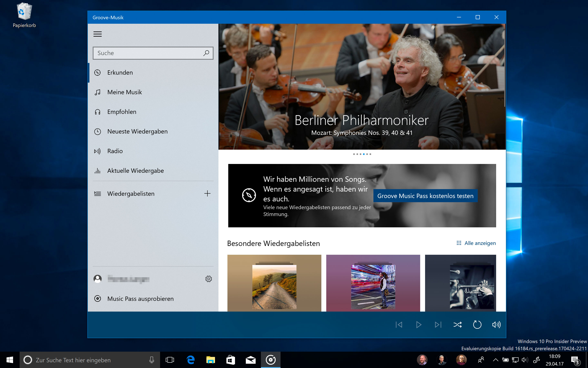This screenshot has height=368, width=588.
Task: Select the first carousel page dot
Action: point(354,154)
